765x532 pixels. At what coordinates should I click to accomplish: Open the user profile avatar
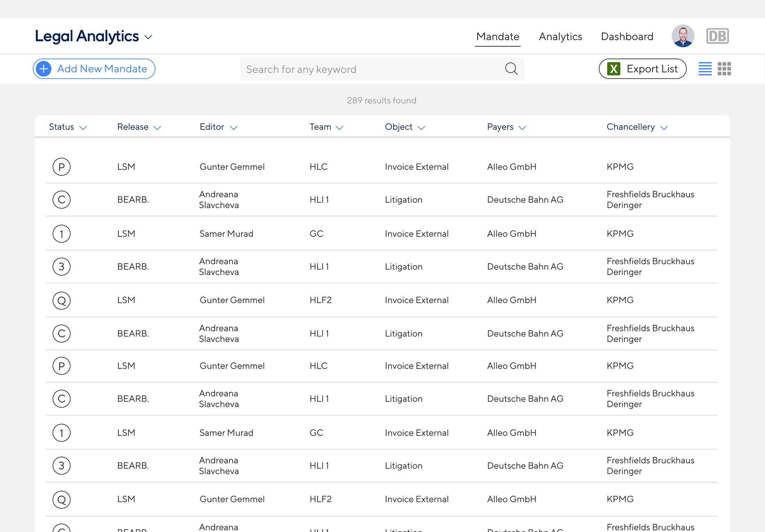pyautogui.click(x=683, y=36)
